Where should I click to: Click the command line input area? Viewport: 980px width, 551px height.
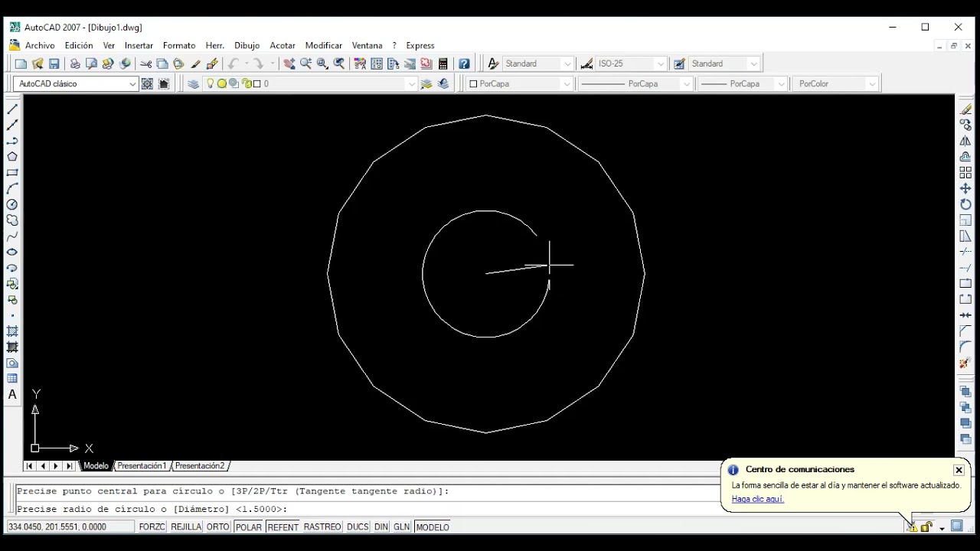coord(367,509)
